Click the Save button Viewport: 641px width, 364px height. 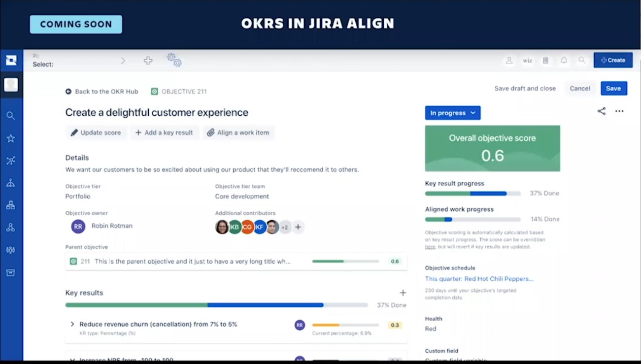click(x=613, y=88)
